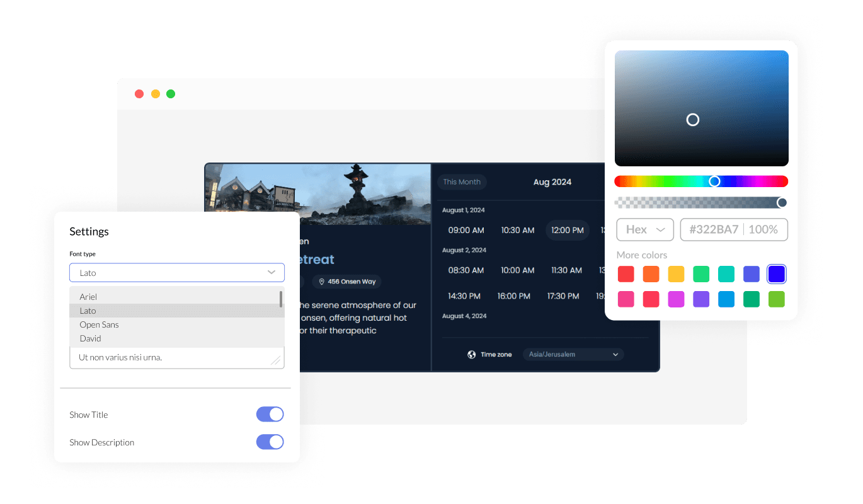This screenshot has height=504, width=863.
Task: Pick the 16:00 PM time slot
Action: tap(515, 296)
